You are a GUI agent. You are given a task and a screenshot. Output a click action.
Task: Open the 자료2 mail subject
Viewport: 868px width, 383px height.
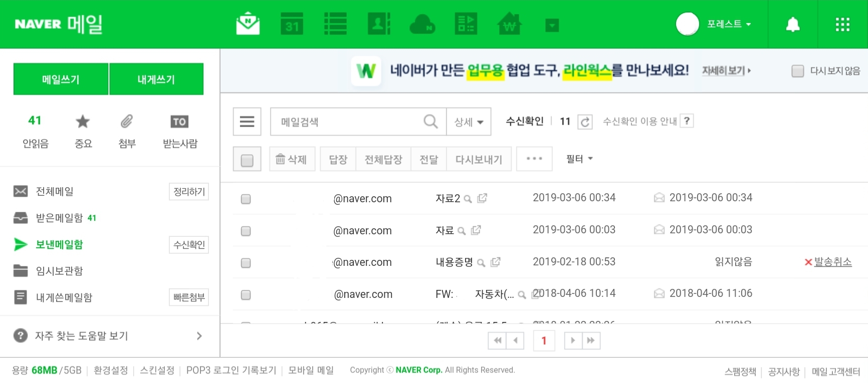[448, 198]
